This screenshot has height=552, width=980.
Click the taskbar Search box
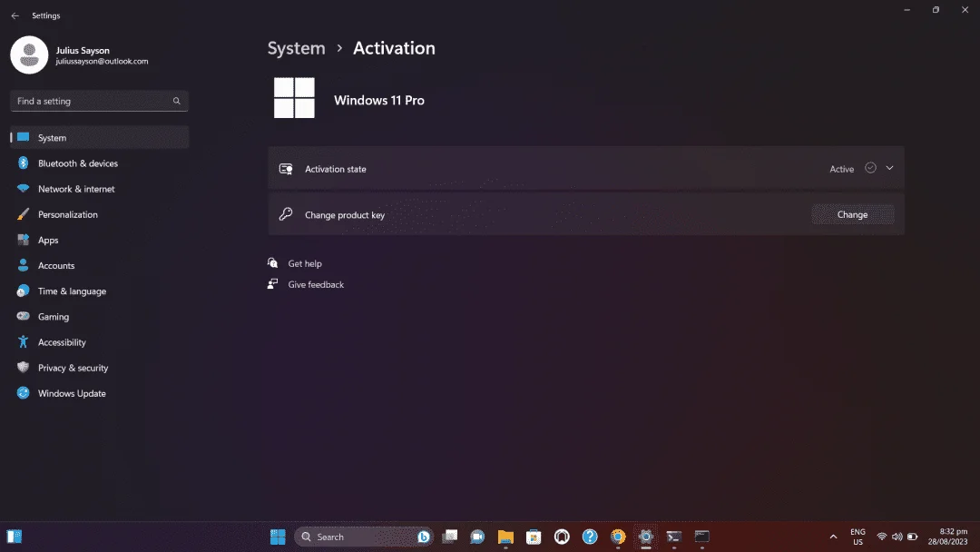(363, 537)
